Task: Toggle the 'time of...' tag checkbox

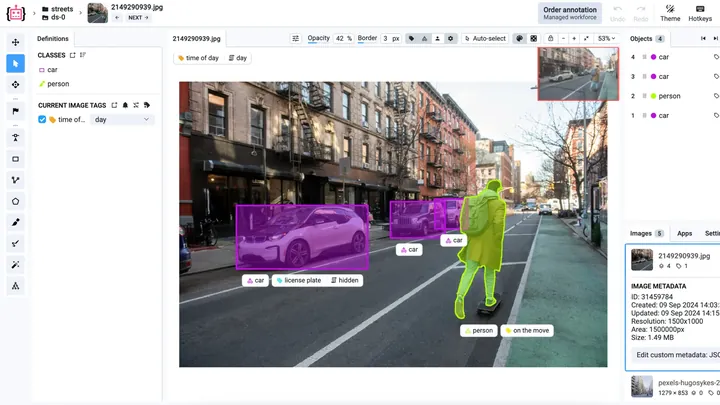Action: 42,119
